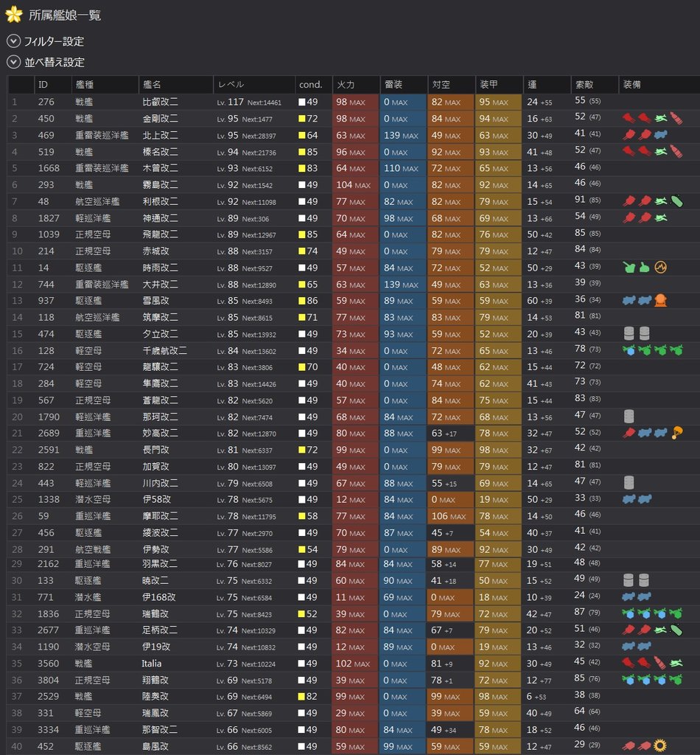The height and width of the screenshot is (755, 700).
Task: Click the orange radar icon in 時雨改二's equipment
Action: pyautogui.click(x=660, y=267)
